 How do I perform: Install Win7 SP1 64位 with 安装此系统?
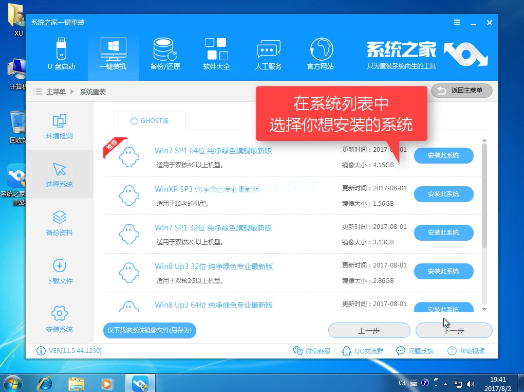(444, 155)
